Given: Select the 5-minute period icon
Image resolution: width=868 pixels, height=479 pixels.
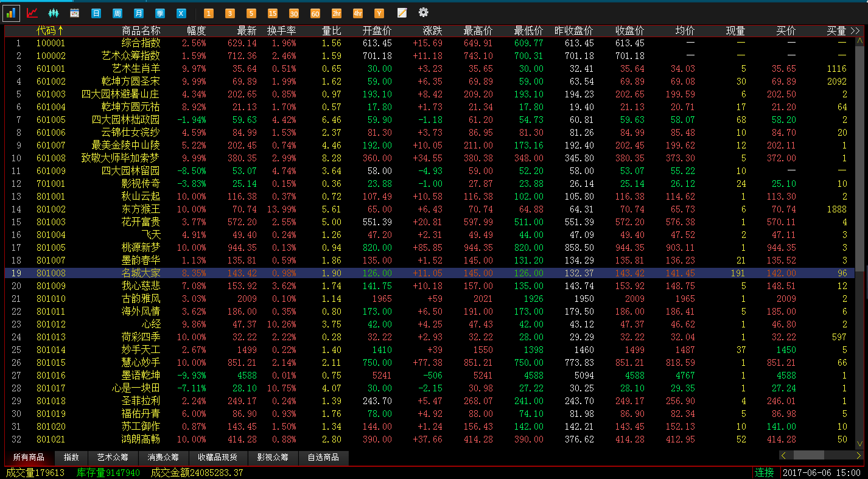Looking at the screenshot, I should (x=251, y=13).
